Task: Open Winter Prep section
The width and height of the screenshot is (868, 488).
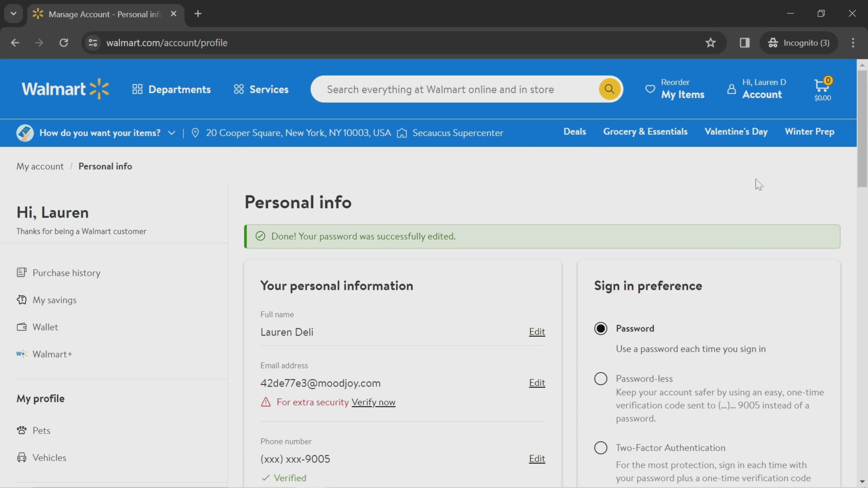Action: pos(810,132)
